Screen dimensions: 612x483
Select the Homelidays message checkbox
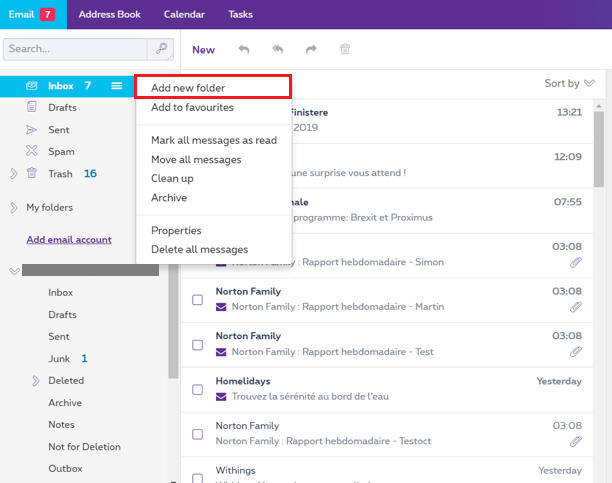(197, 389)
